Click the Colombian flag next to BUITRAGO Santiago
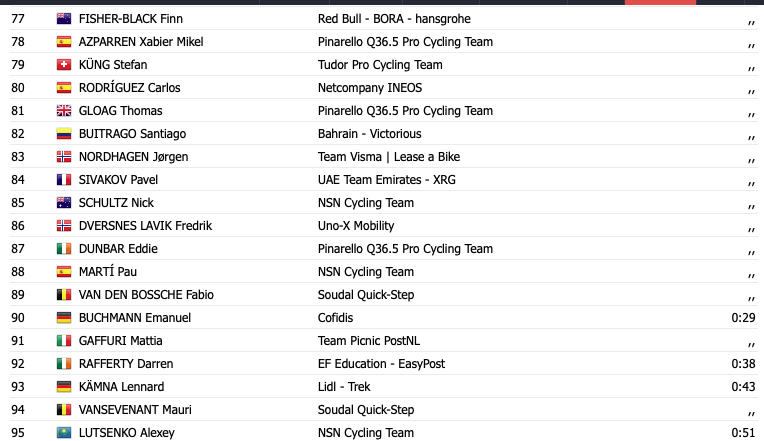 tap(64, 134)
